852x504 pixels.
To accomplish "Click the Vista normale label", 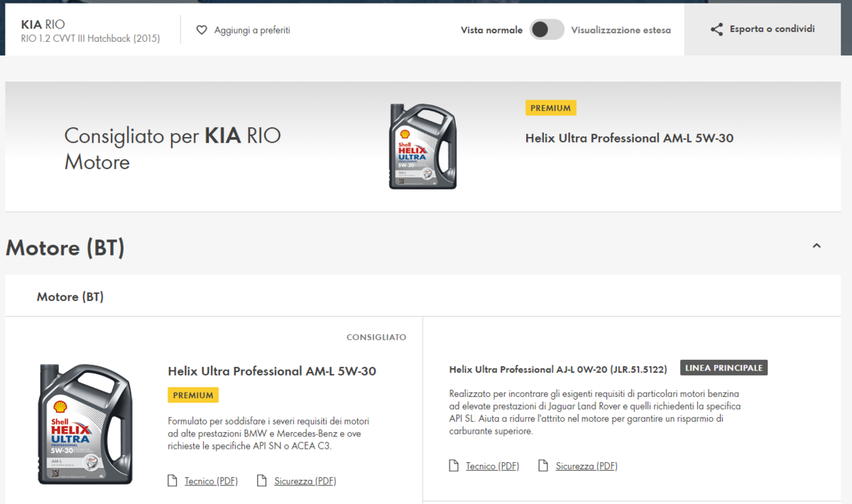I will pos(491,30).
